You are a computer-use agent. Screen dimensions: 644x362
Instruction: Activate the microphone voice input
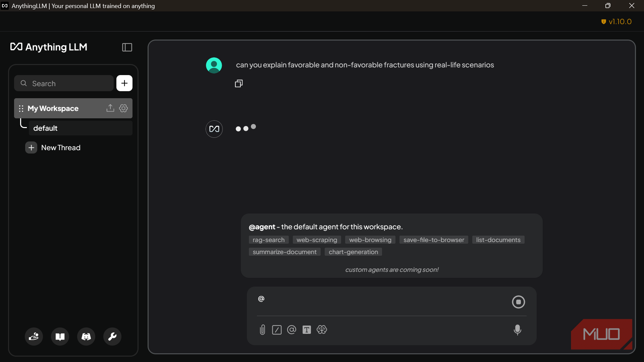pyautogui.click(x=517, y=330)
